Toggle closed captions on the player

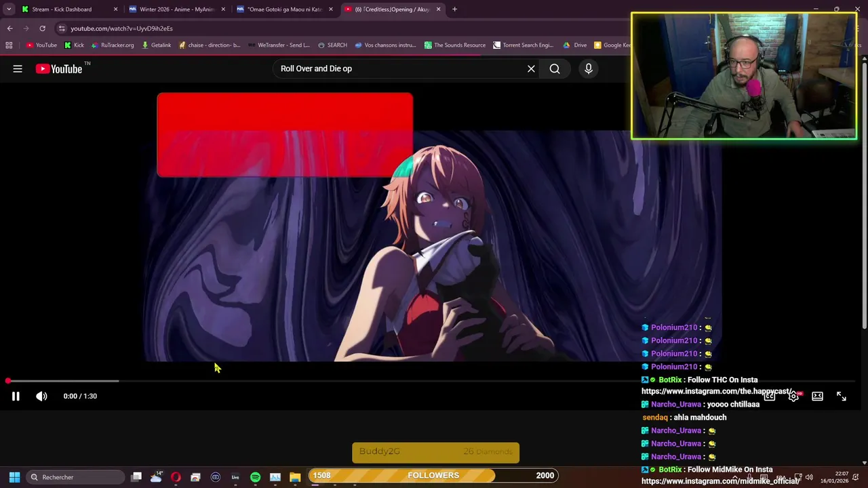(770, 396)
